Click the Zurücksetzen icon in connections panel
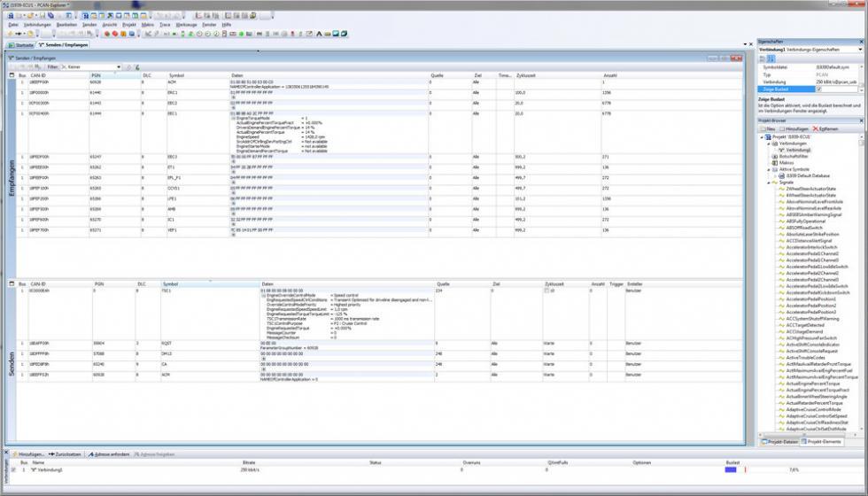Screen dimensions: 868x496 (x=51, y=453)
